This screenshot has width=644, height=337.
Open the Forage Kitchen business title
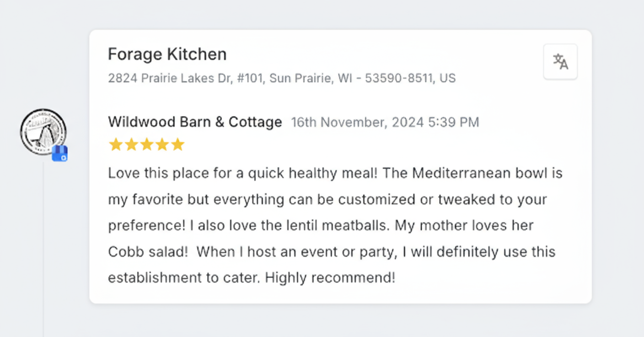(x=167, y=54)
